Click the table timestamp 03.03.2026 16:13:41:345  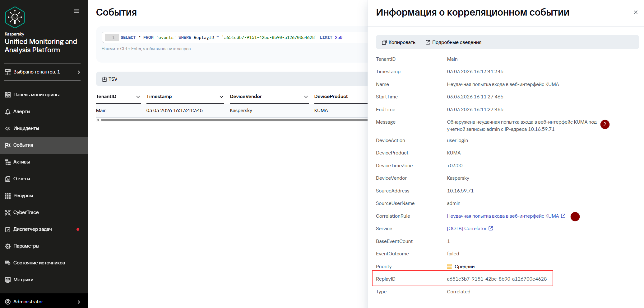pyautogui.click(x=174, y=111)
